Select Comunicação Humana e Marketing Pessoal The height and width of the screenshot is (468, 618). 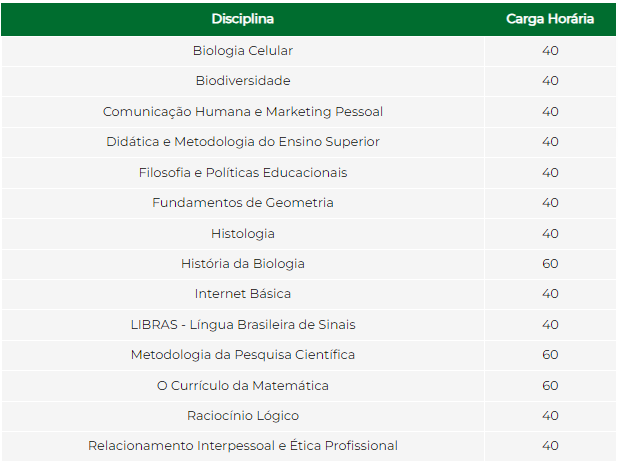243,112
